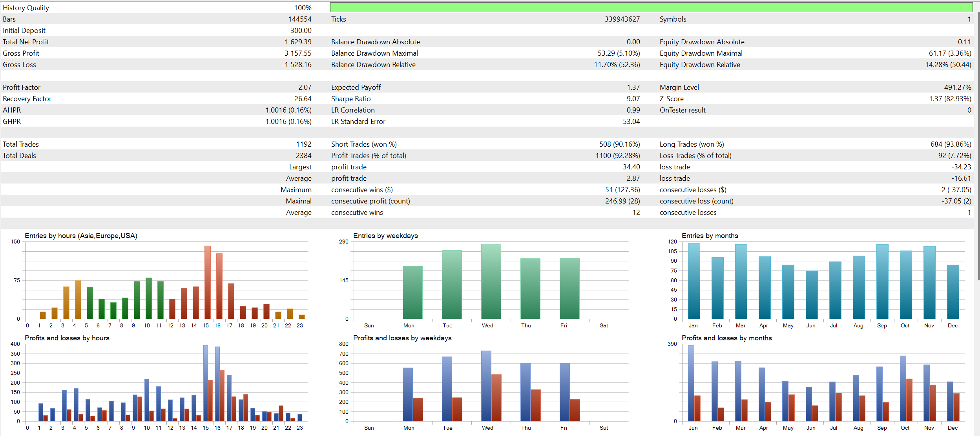This screenshot has height=436, width=980.
Task: Click the Tue bar in Entries by weekdays
Action: pyautogui.click(x=452, y=285)
